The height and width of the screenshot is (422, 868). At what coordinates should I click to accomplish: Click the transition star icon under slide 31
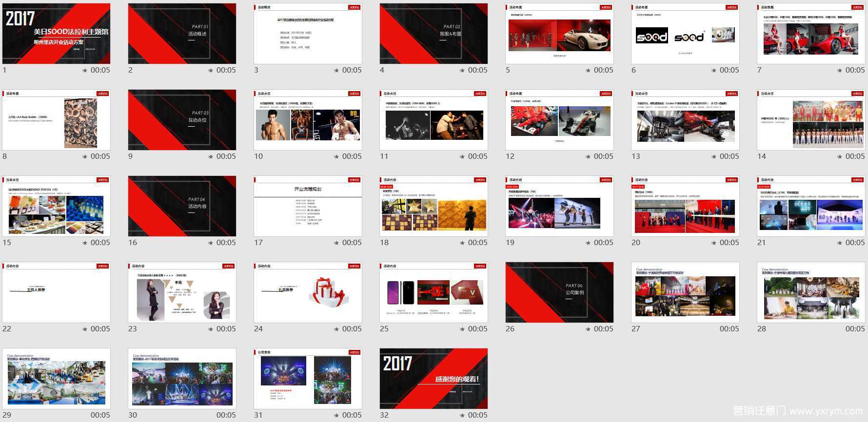click(336, 415)
